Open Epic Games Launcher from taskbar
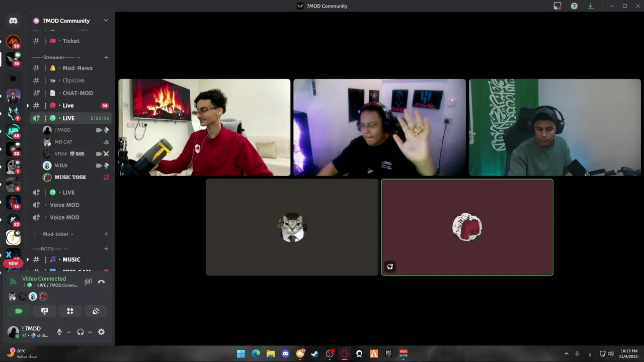Image resolution: width=644 pixels, height=362 pixels. point(388,353)
